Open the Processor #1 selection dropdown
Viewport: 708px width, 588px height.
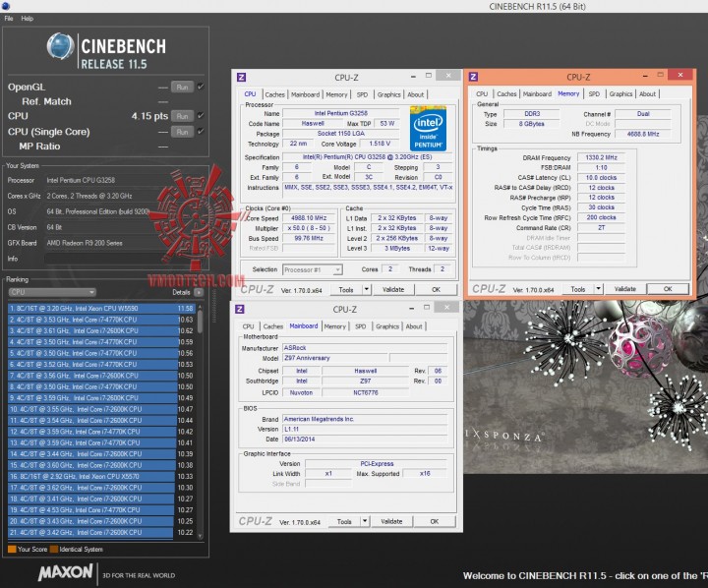click(x=312, y=270)
